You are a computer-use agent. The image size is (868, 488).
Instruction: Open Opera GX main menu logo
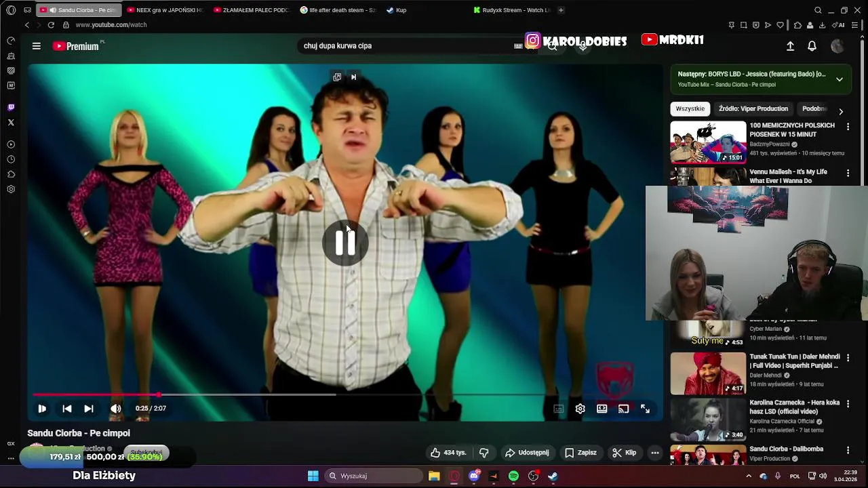11,10
